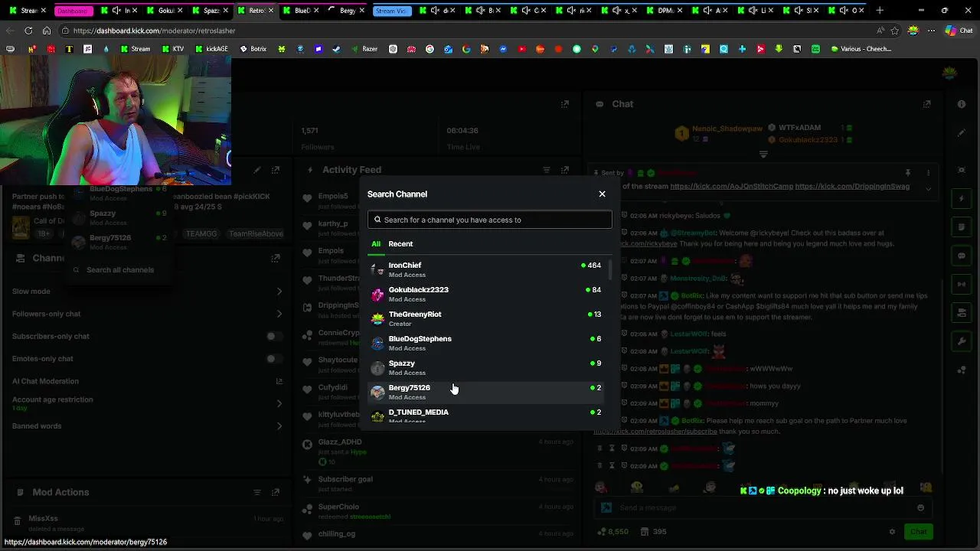Pop out the Chat panel

pos(926,104)
